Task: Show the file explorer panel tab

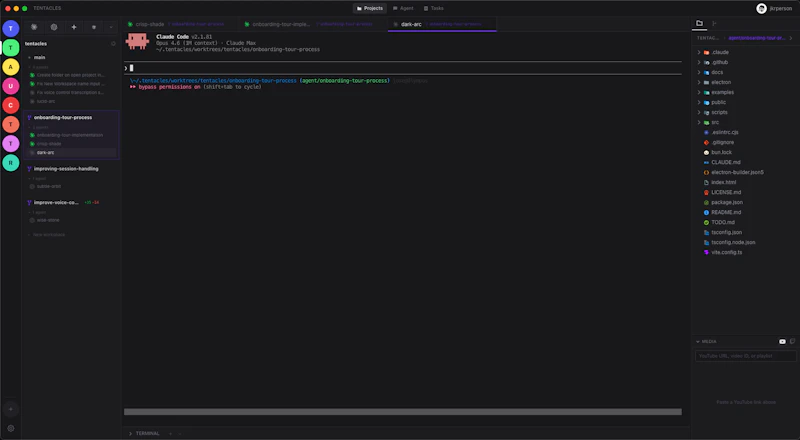Action: [x=699, y=23]
